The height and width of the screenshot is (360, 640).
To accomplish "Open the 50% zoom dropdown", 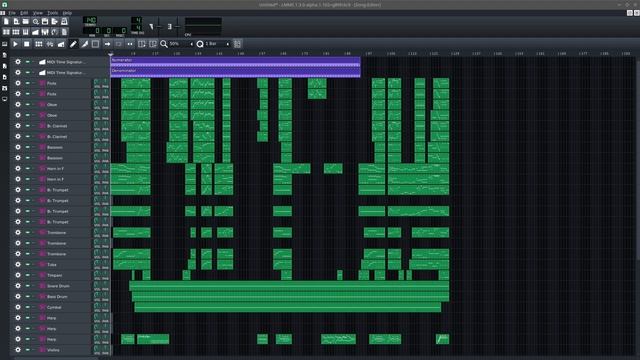I will [x=182, y=44].
